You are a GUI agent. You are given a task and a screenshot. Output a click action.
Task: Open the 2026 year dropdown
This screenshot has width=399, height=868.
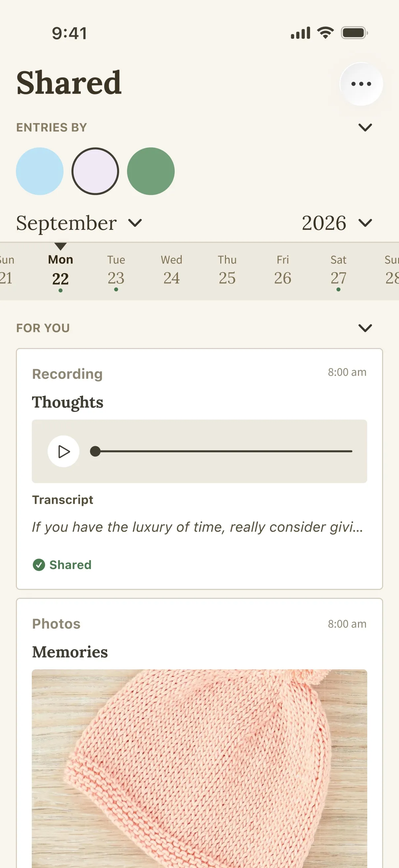(x=337, y=223)
